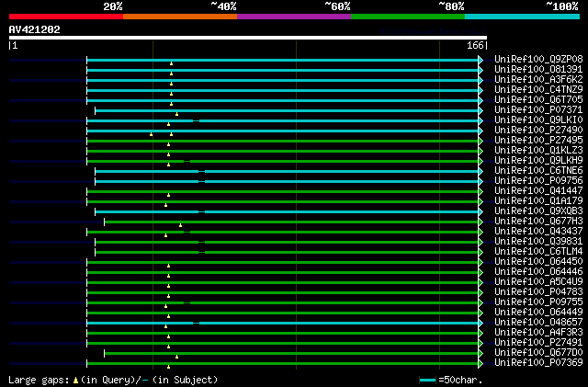Viewport: 588px width, 387px height.
Task: Go to the UniRef100_064449 label
Action: (538, 313)
